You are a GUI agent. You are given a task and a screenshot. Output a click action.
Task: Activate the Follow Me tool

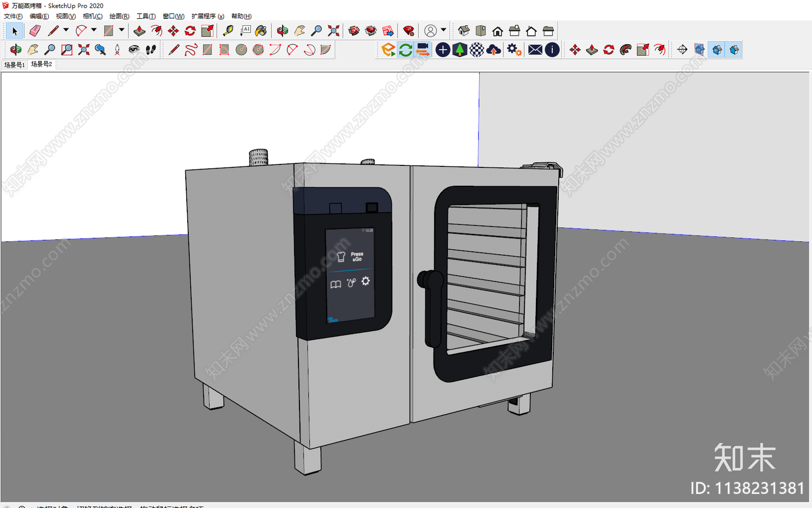click(626, 50)
